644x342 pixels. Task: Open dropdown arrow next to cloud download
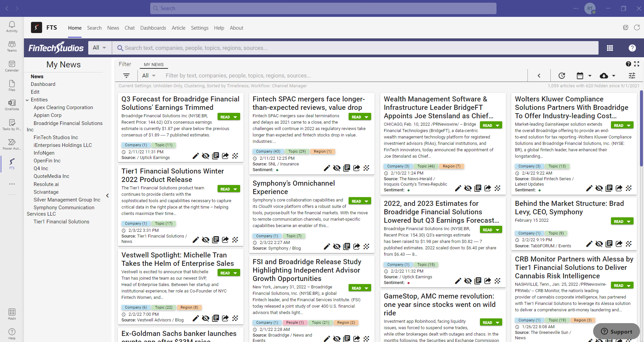pos(613,76)
